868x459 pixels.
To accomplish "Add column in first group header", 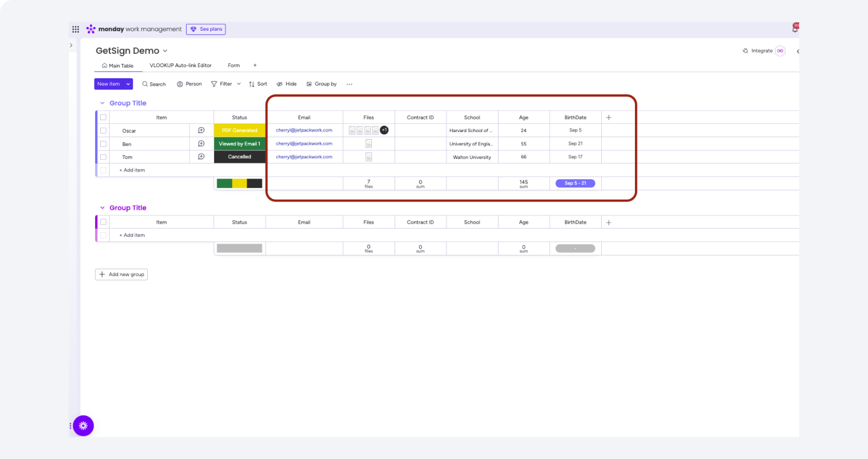I will click(609, 117).
